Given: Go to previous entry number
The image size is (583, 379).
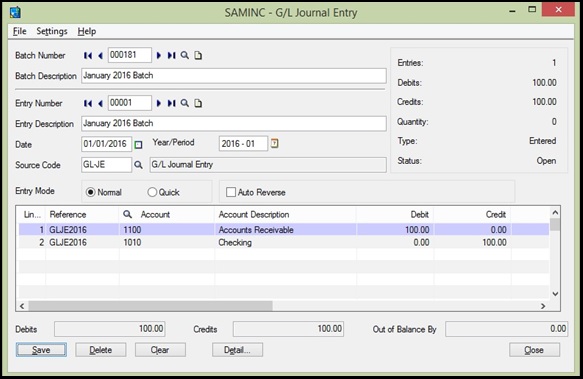Looking at the screenshot, I should 100,103.
